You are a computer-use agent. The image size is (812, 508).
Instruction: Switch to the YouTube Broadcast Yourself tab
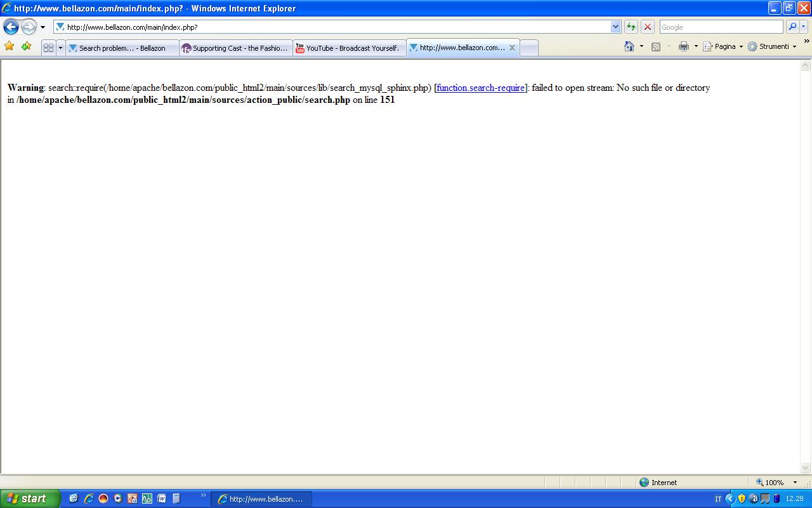[x=350, y=48]
